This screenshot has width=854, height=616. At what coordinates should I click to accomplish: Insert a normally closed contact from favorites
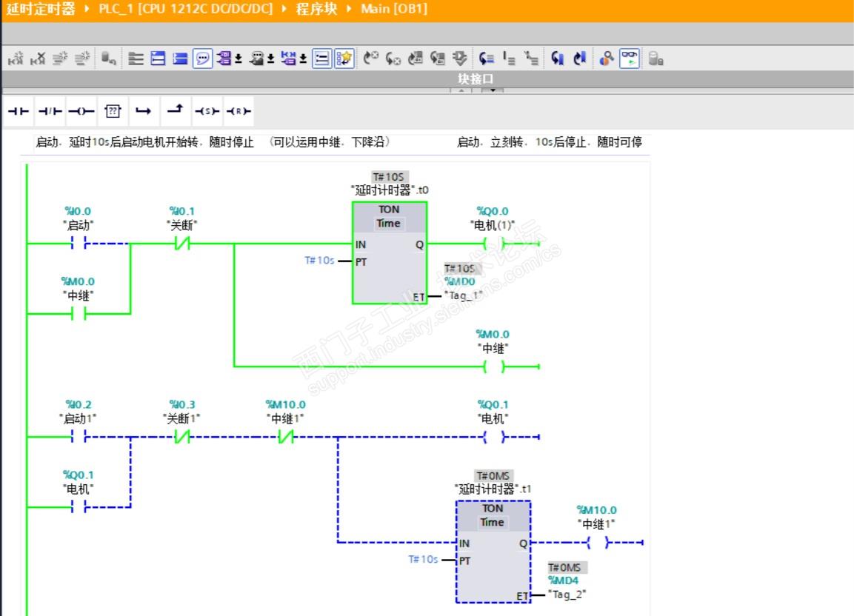[50, 111]
